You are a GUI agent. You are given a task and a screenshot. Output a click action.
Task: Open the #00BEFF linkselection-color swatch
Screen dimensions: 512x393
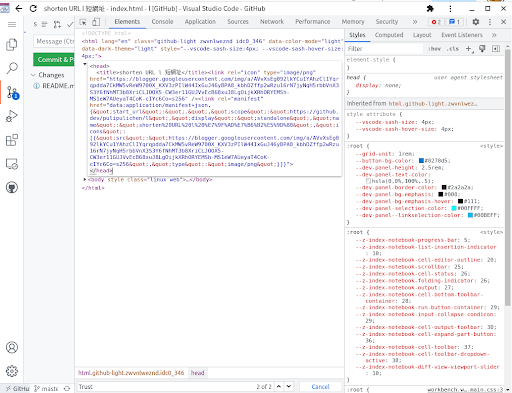470,215
